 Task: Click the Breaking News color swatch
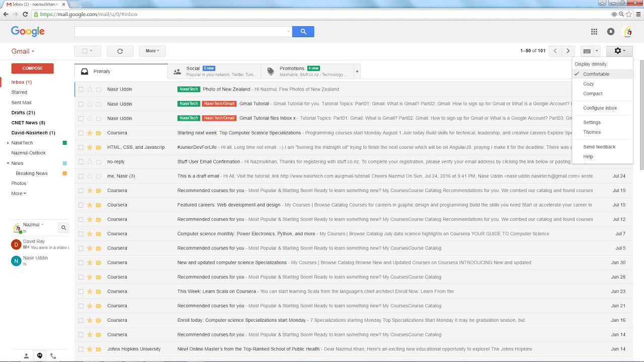point(64,173)
